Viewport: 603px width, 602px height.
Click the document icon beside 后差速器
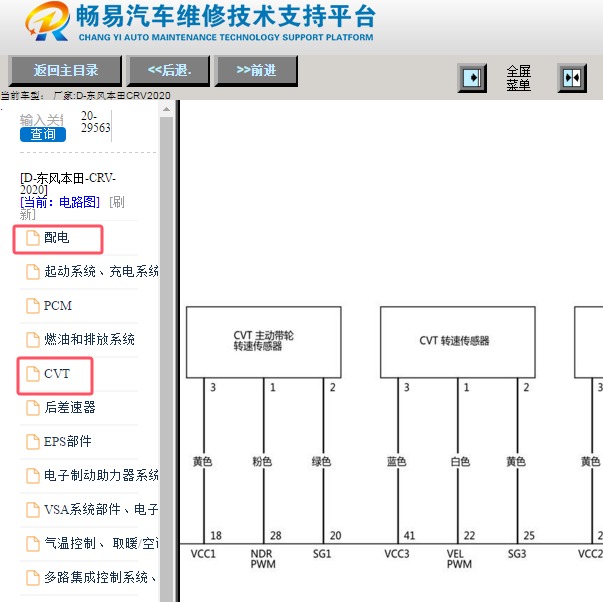click(x=33, y=407)
